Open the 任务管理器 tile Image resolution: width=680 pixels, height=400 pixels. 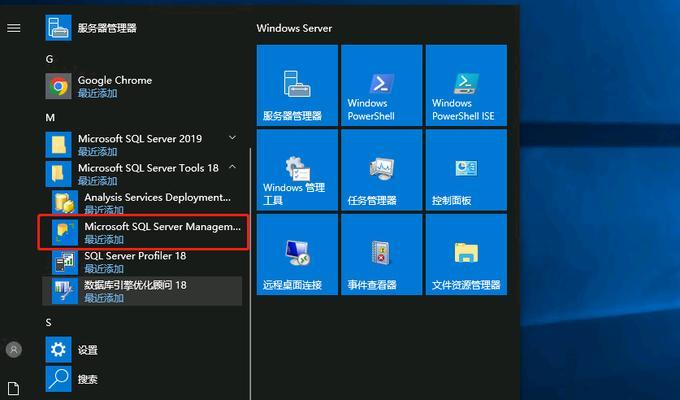point(382,170)
